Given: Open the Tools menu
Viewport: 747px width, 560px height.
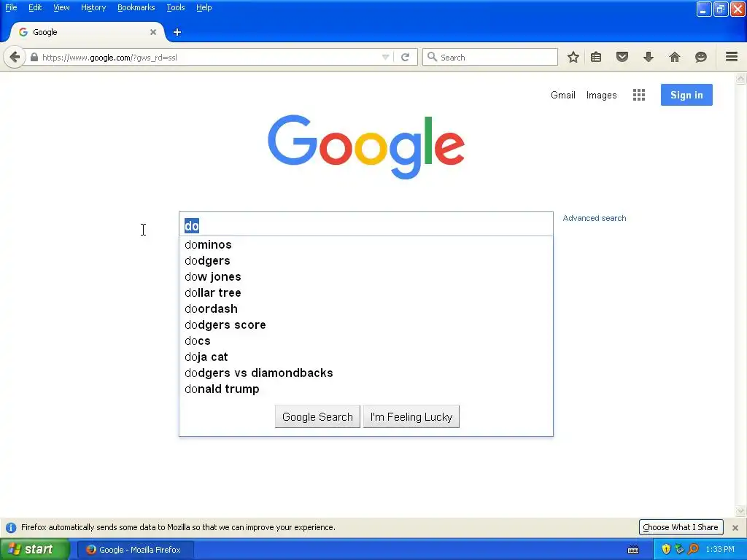Looking at the screenshot, I should (x=176, y=7).
